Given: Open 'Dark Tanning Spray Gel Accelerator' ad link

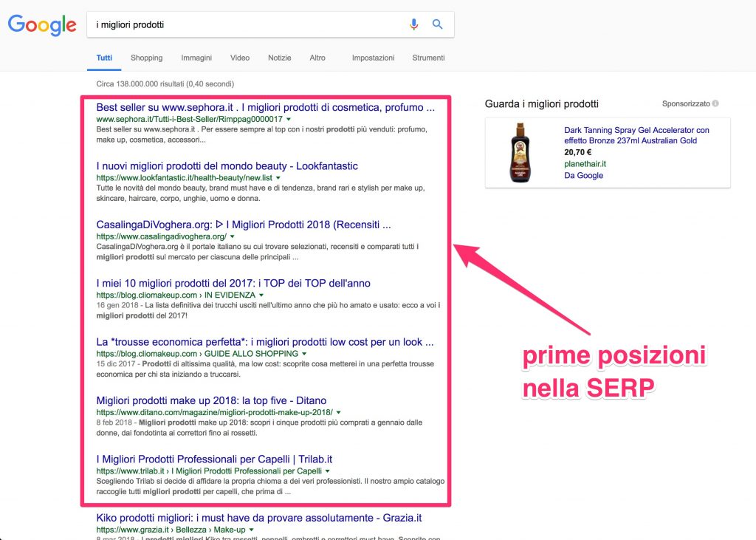Looking at the screenshot, I should pos(636,135).
